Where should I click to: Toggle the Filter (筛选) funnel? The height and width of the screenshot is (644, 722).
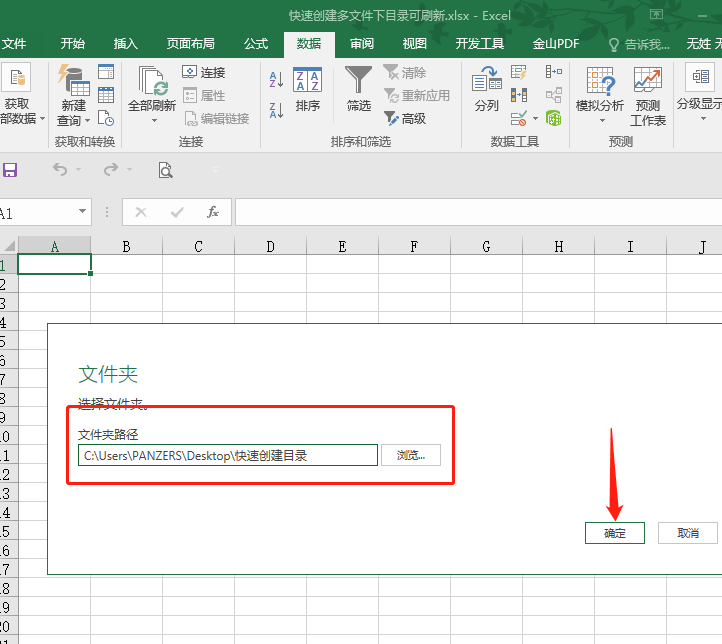click(358, 88)
